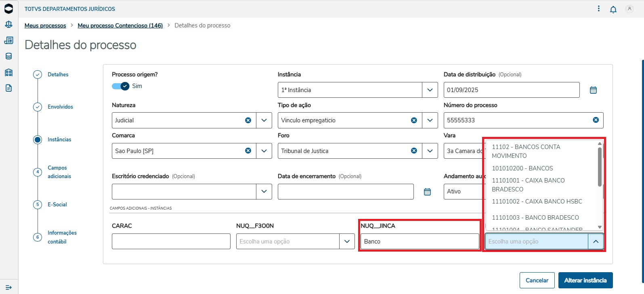Open the document sidebar icon
644x294 pixels.
click(8, 88)
